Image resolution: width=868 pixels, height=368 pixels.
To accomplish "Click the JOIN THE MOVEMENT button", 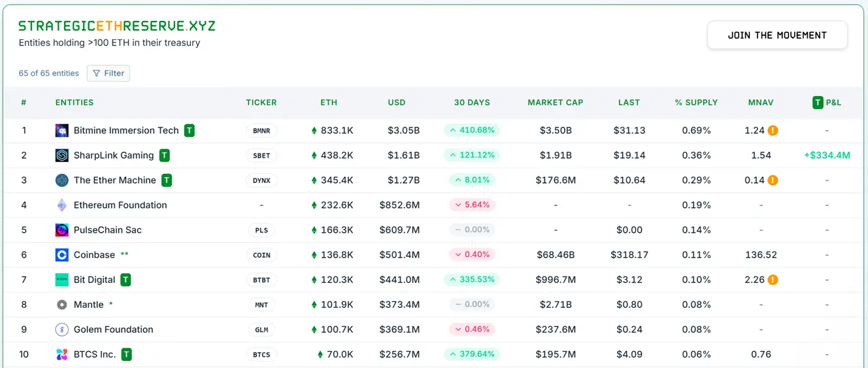I will (x=777, y=35).
